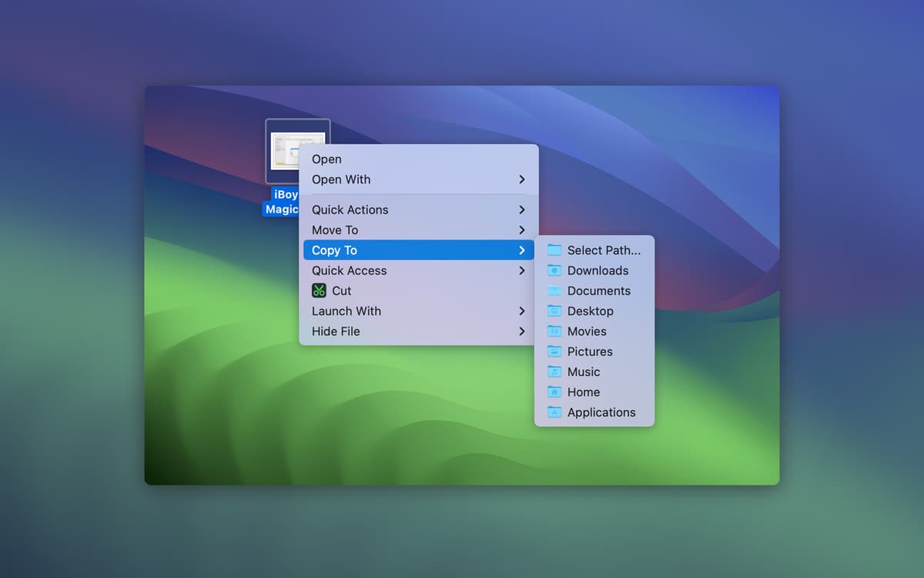
Task: Click the selected screenshot file thumbnail
Action: pyautogui.click(x=297, y=150)
